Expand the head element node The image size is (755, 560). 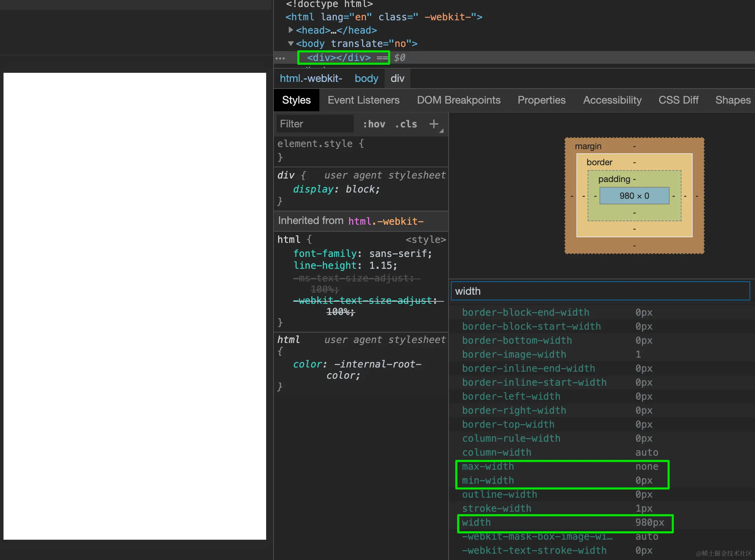(291, 30)
